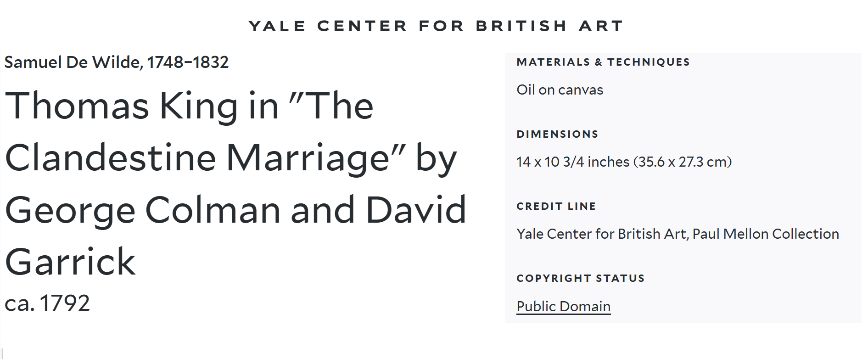868x359 pixels.
Task: Click the Credit Line heading
Action: tap(556, 207)
